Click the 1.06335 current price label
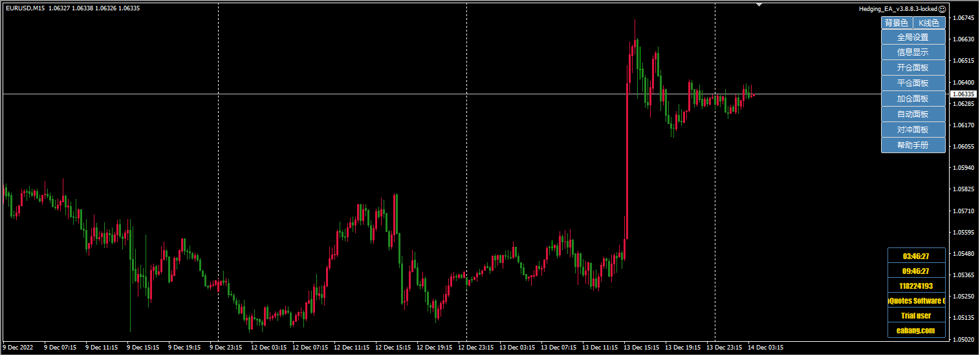This screenshot has width=980, height=356. point(964,94)
